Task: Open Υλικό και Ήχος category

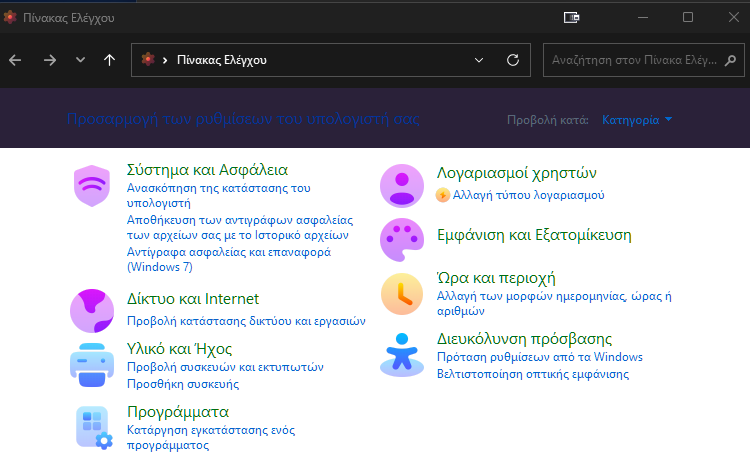Action: (179, 349)
